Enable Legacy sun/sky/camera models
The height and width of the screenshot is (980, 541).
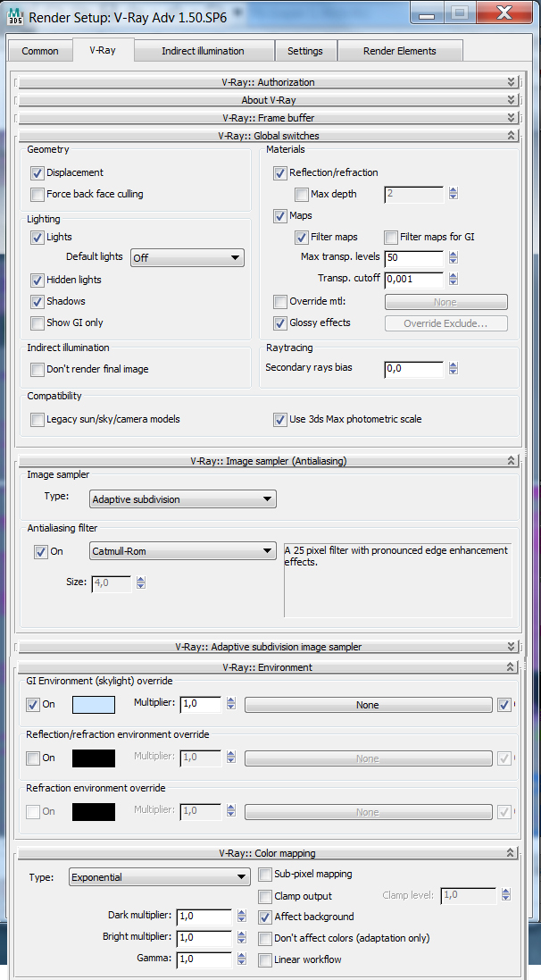pyautogui.click(x=37, y=419)
